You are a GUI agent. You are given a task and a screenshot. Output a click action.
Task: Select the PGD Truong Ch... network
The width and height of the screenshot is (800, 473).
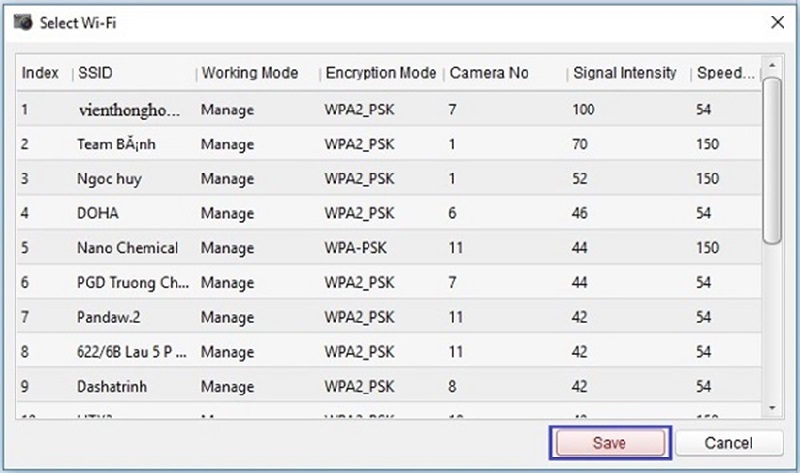(x=130, y=283)
